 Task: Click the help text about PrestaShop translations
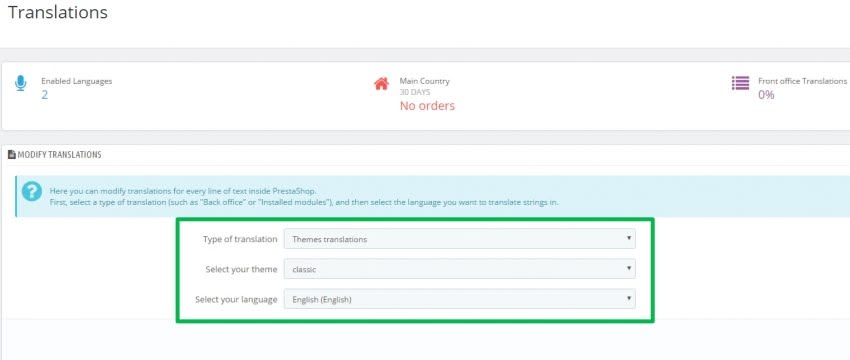pos(304,197)
